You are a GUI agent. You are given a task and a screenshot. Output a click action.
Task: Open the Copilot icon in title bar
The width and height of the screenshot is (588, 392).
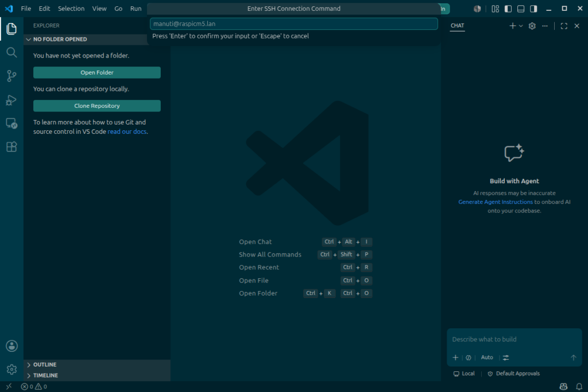477,9
